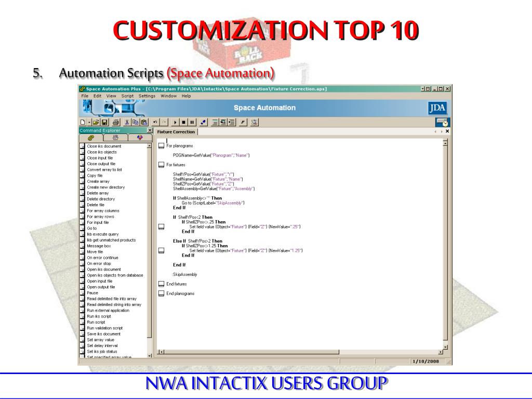Undo the last action in the toolbar
Viewport: 532px width, 399px height.
(x=155, y=122)
